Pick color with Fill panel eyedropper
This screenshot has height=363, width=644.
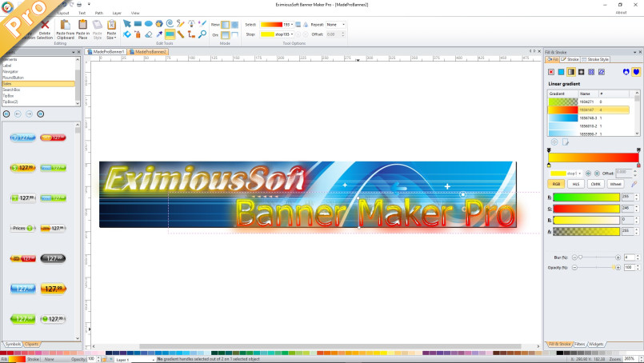[x=634, y=184]
